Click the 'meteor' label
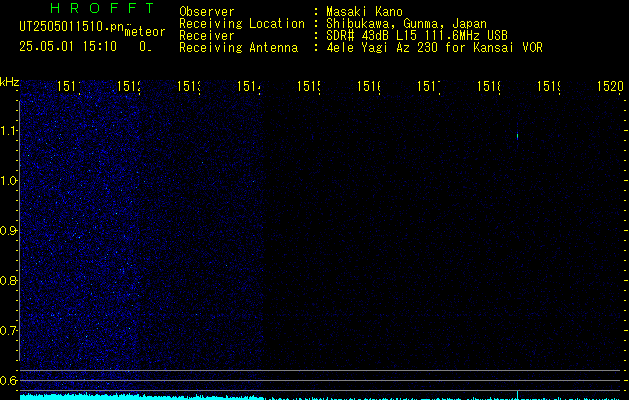629x400 pixels. pos(145,32)
